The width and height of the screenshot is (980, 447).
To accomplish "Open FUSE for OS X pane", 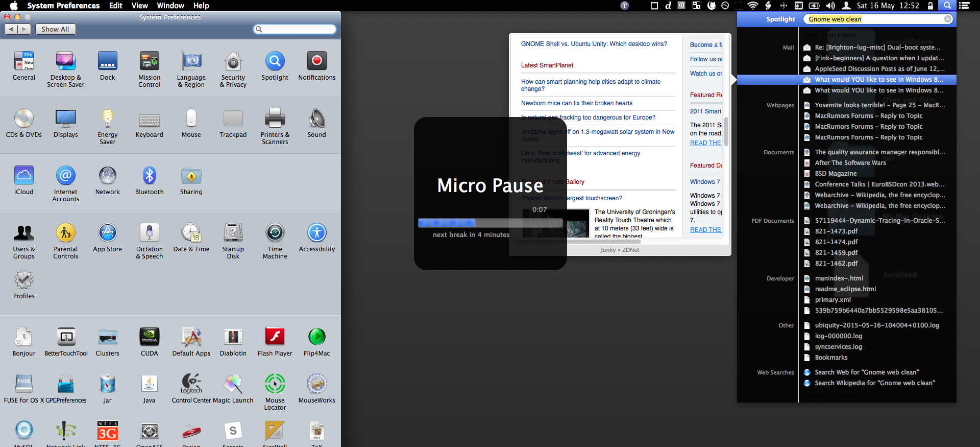I will (x=24, y=389).
